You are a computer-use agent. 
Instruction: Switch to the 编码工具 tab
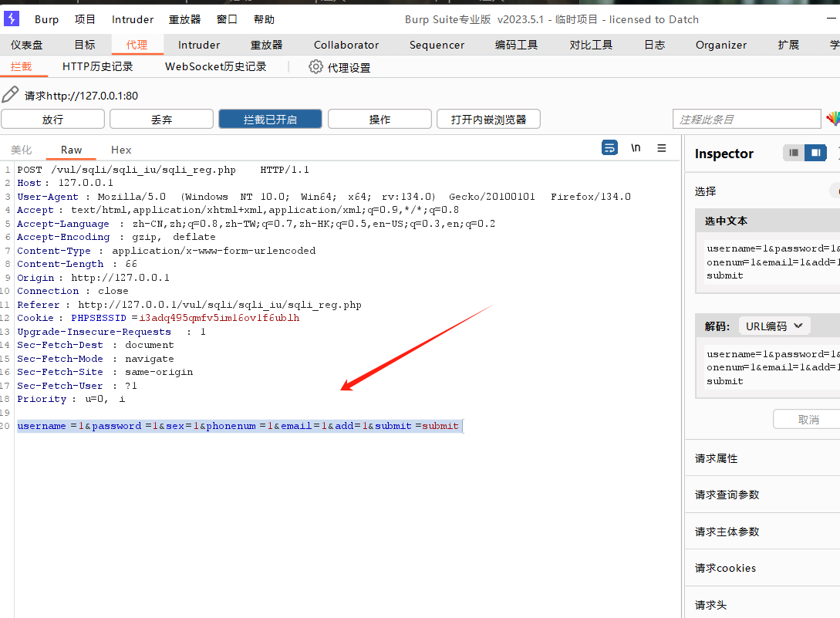click(x=517, y=45)
